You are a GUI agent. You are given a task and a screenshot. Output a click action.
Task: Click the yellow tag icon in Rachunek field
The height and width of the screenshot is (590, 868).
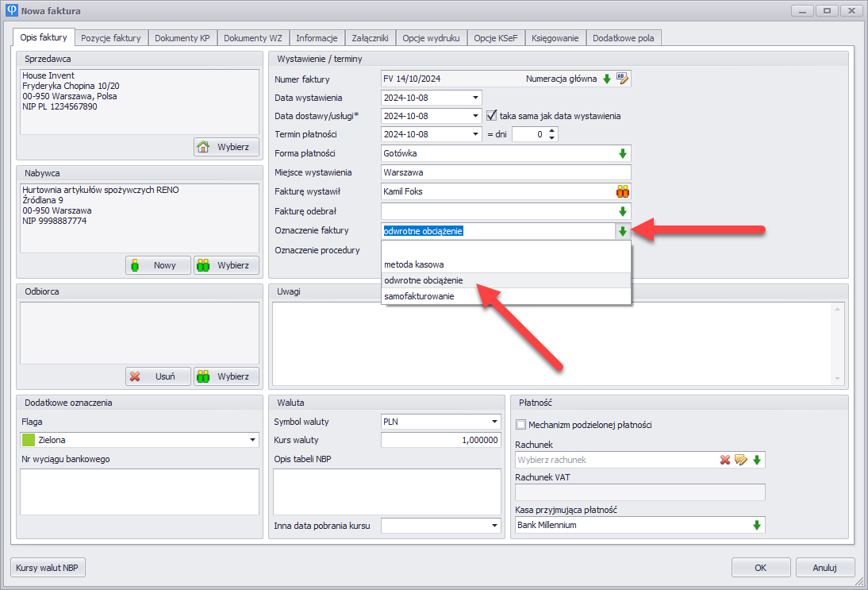click(741, 460)
